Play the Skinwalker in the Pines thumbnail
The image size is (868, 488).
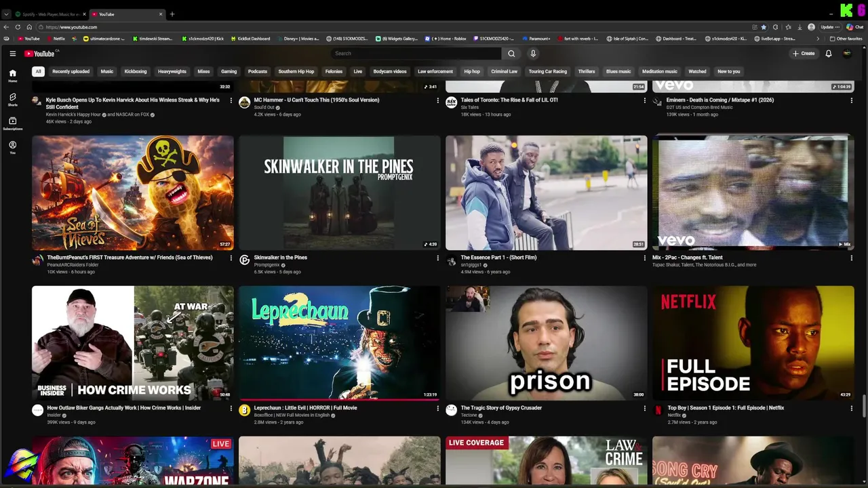[339, 192]
